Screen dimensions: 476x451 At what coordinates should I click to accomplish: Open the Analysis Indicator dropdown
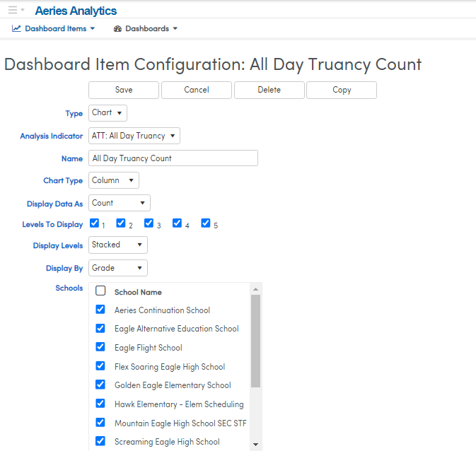coord(134,136)
